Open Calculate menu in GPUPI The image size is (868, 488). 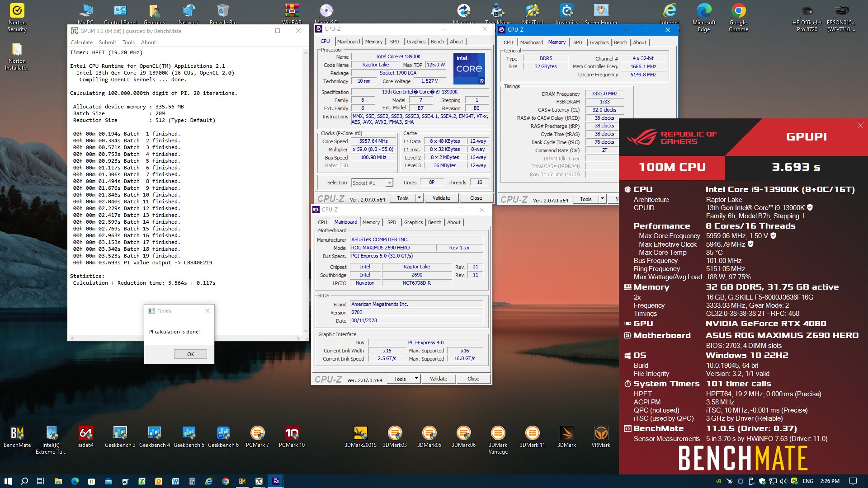coord(81,42)
